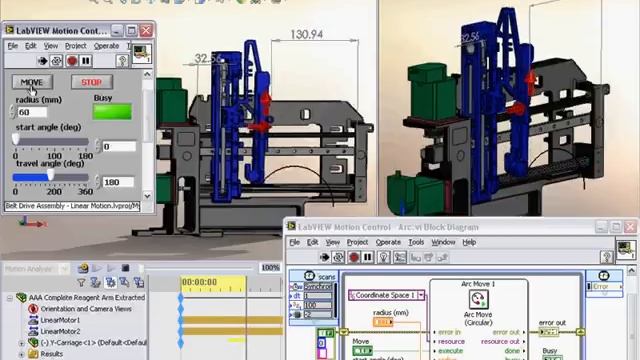Screen dimensions: 640x360
Task: Click the Calculate button in Motion Analysis toolbar
Action: click(83, 268)
